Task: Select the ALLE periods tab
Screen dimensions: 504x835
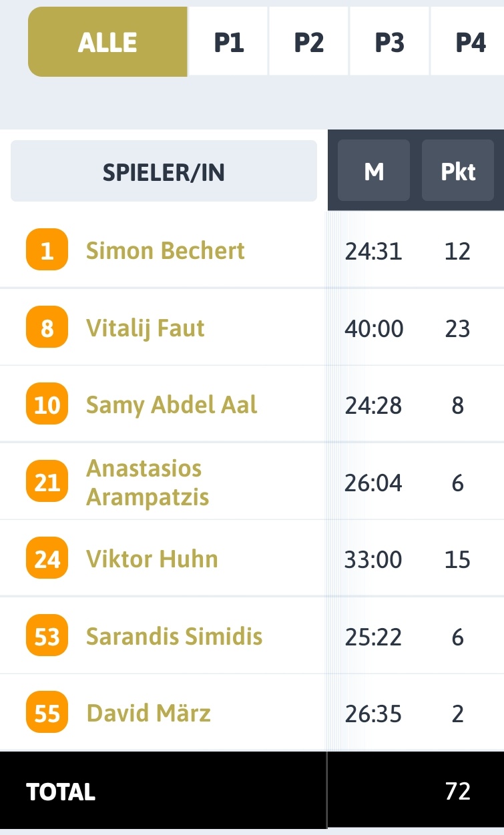Action: click(x=107, y=42)
